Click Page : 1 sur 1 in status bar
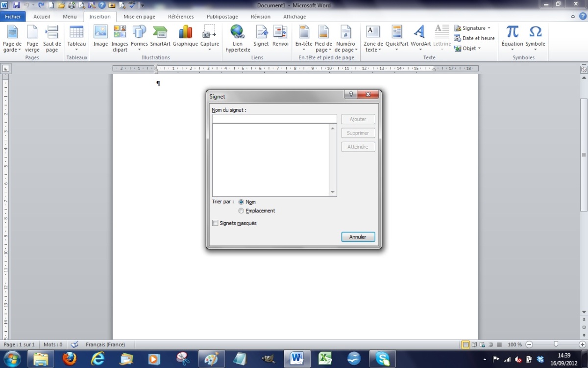 [x=19, y=344]
